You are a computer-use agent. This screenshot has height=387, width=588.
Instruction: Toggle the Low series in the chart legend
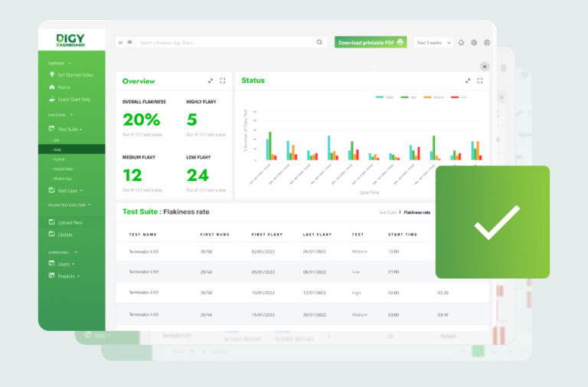click(459, 97)
